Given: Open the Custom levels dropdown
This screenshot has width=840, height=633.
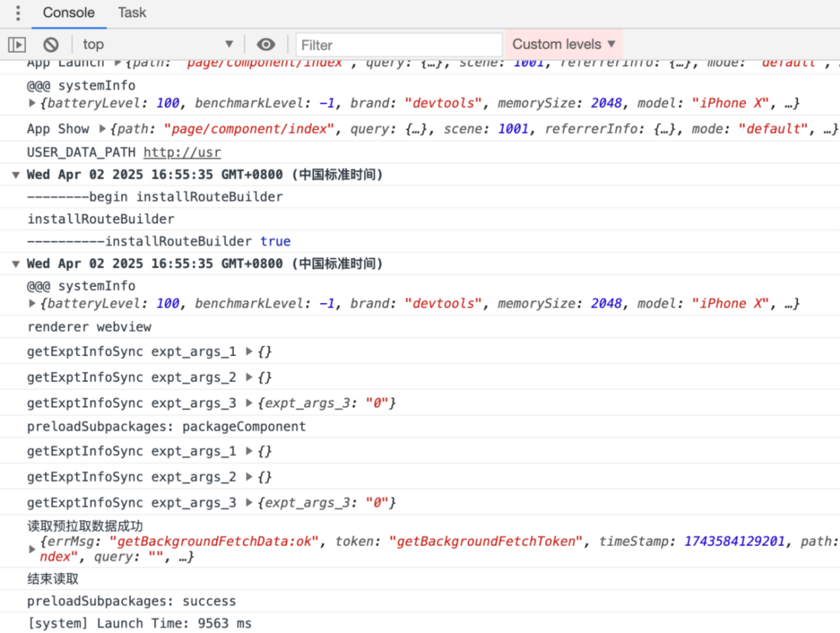Looking at the screenshot, I should (564, 44).
